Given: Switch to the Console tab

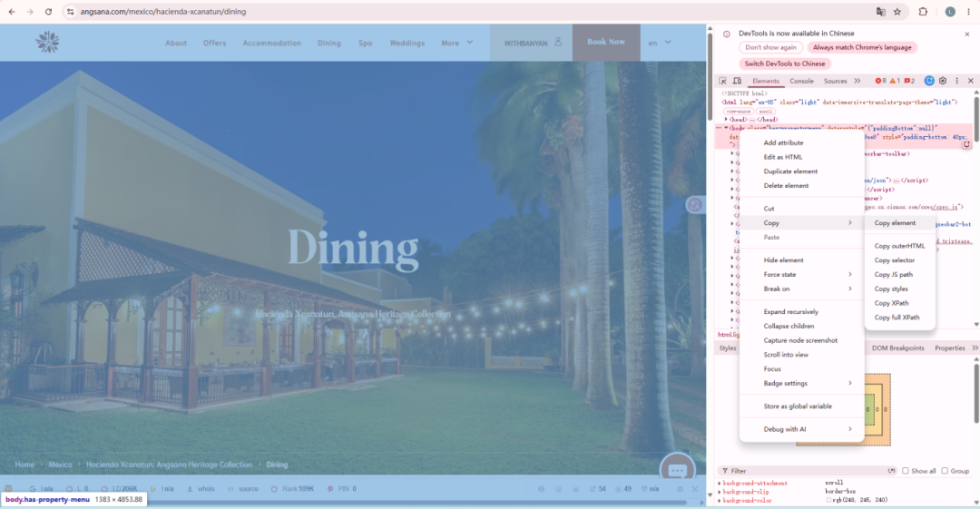Looking at the screenshot, I should tap(801, 81).
